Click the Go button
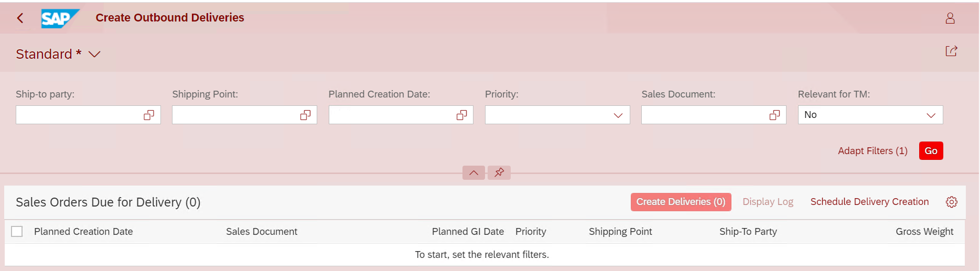 (931, 150)
